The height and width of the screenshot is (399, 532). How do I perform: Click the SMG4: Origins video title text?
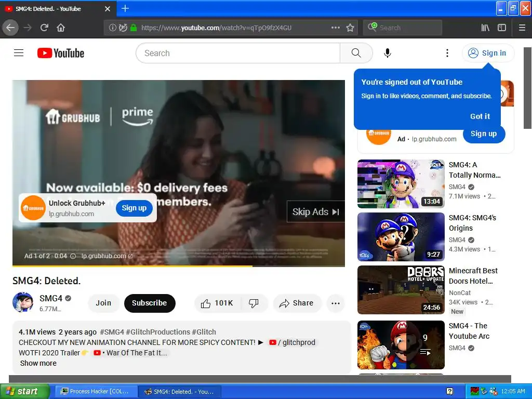point(472,223)
